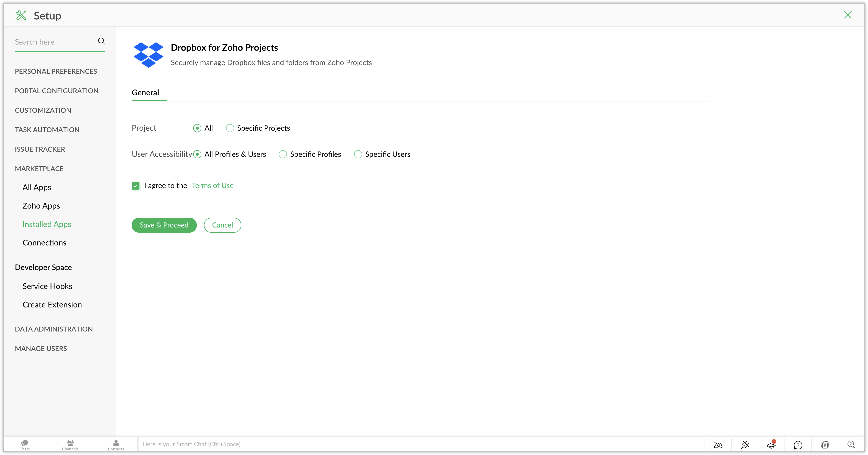Select Specific Users radio option
Viewport: 868px width, 455px height.
point(358,154)
